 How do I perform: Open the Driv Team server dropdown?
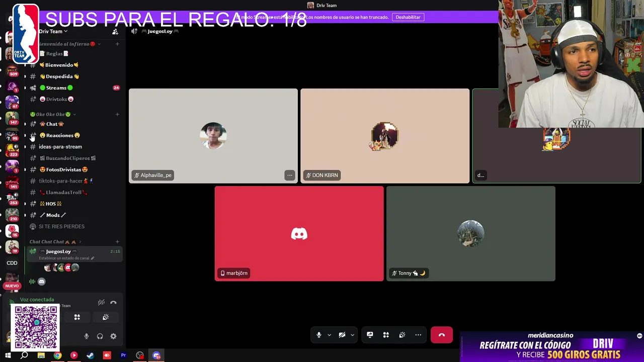click(53, 31)
